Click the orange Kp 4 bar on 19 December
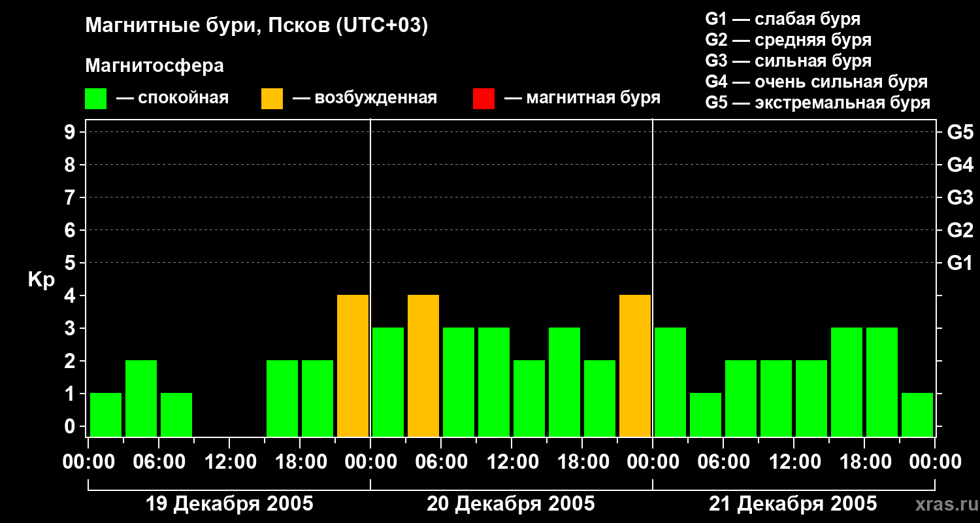 click(x=353, y=365)
